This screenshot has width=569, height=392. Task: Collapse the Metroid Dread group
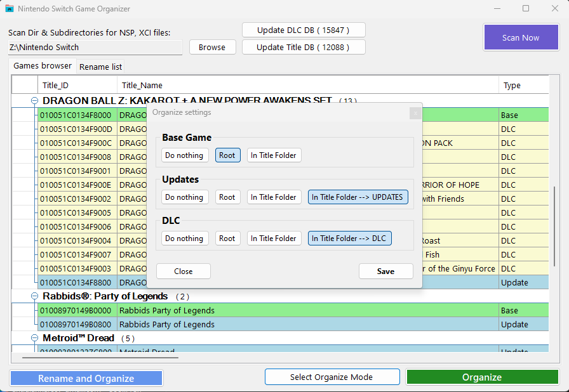34,338
